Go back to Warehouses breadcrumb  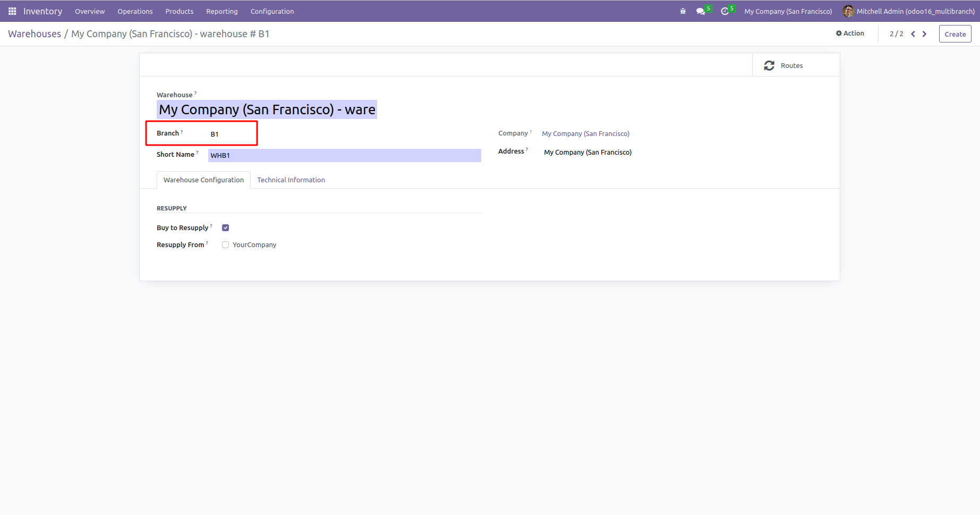coord(35,34)
